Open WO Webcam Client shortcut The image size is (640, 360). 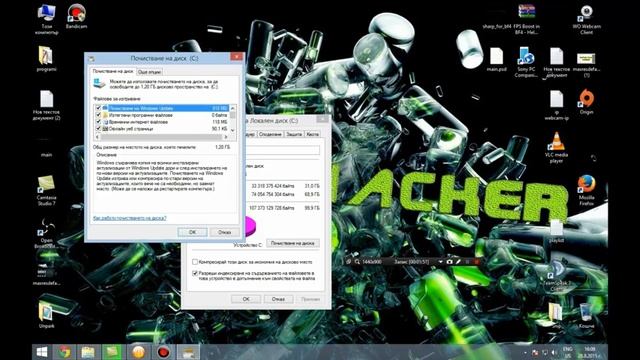pos(587,19)
